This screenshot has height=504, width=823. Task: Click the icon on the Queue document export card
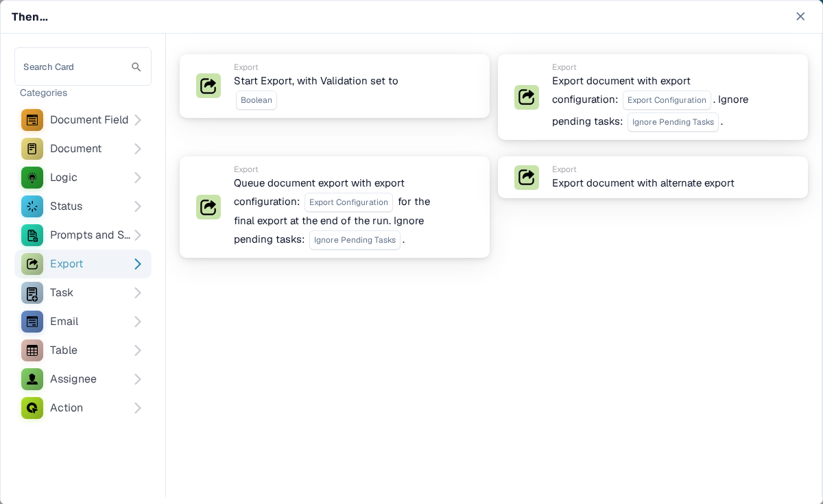(208, 207)
